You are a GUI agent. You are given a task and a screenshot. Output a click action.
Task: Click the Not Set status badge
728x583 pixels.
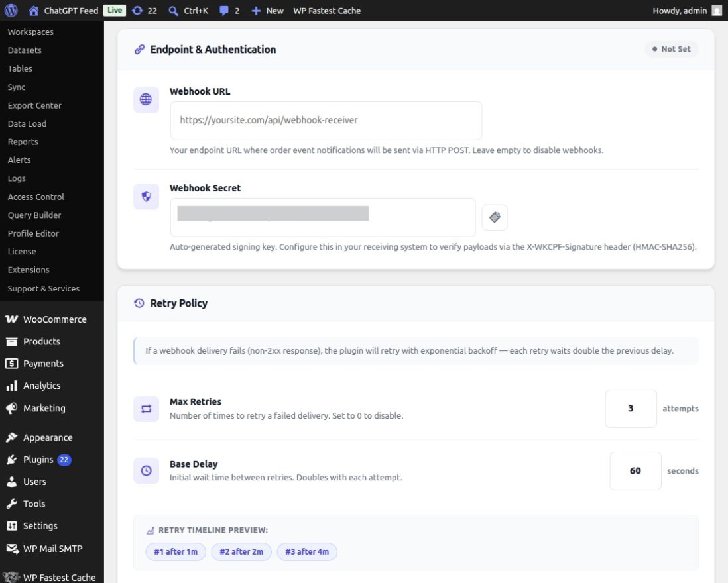(x=672, y=49)
